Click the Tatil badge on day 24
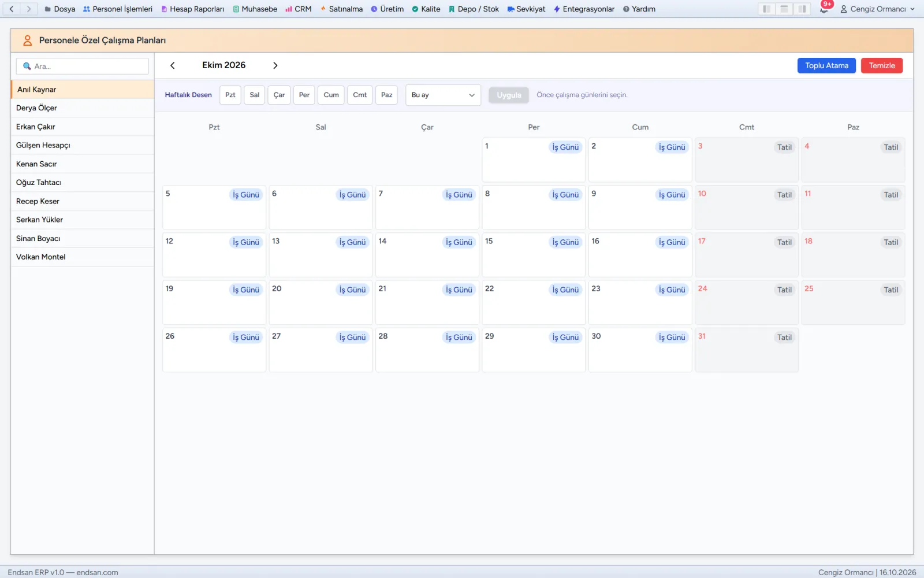 click(x=784, y=290)
